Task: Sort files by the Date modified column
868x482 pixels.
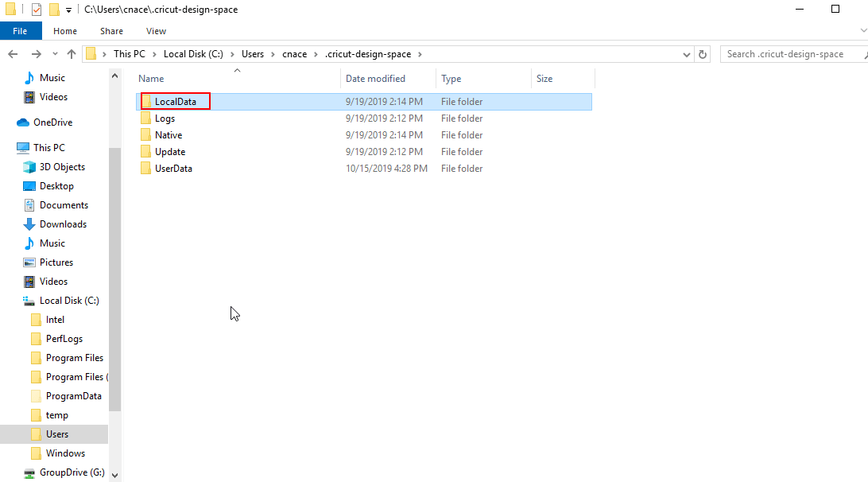Action: click(x=375, y=78)
